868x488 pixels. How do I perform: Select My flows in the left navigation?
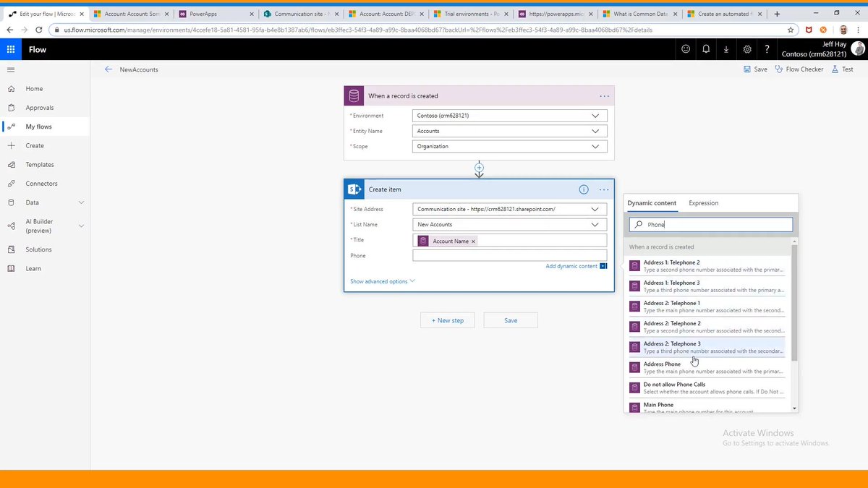tap(45, 127)
